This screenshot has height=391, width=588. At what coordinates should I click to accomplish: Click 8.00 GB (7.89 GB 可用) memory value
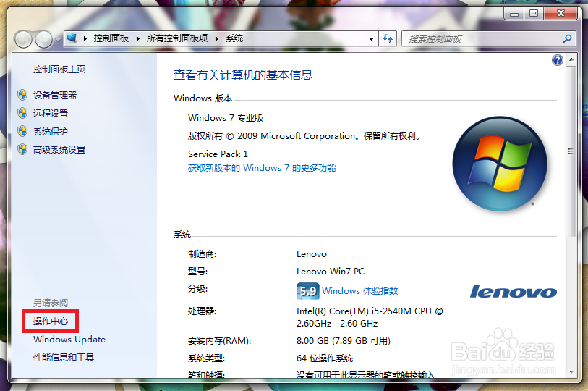coord(344,340)
